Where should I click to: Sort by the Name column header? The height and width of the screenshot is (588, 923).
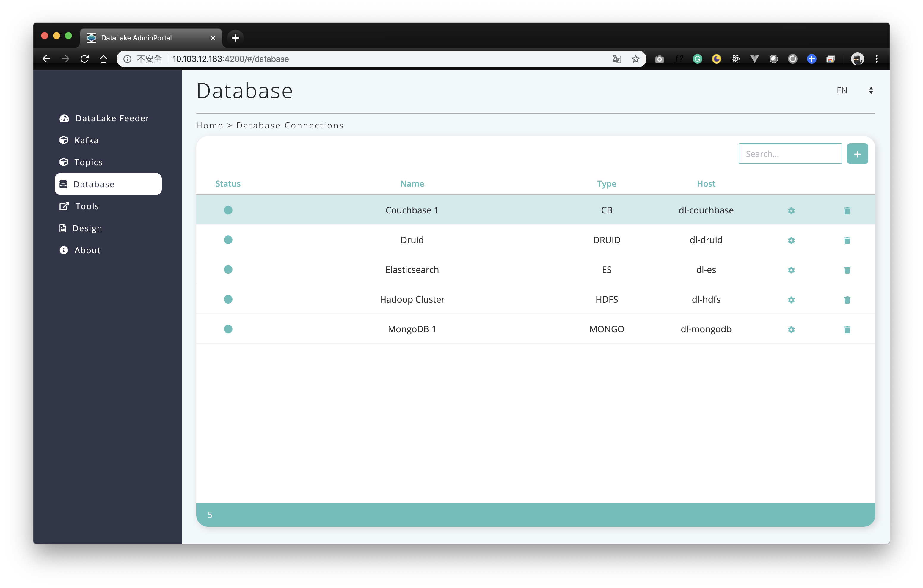click(412, 184)
